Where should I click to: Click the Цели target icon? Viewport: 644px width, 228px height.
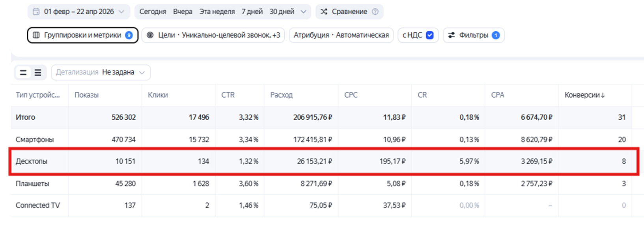(150, 35)
